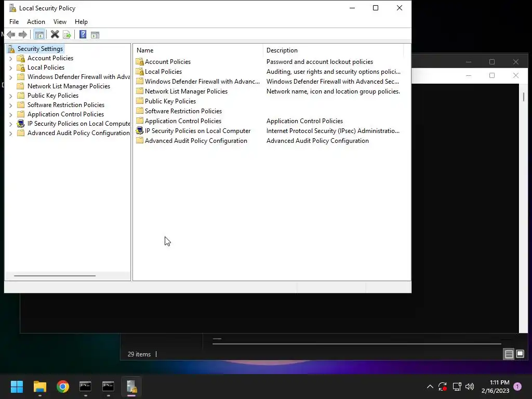
Task: Click Application Control Policies folder icon in list
Action: (139, 121)
